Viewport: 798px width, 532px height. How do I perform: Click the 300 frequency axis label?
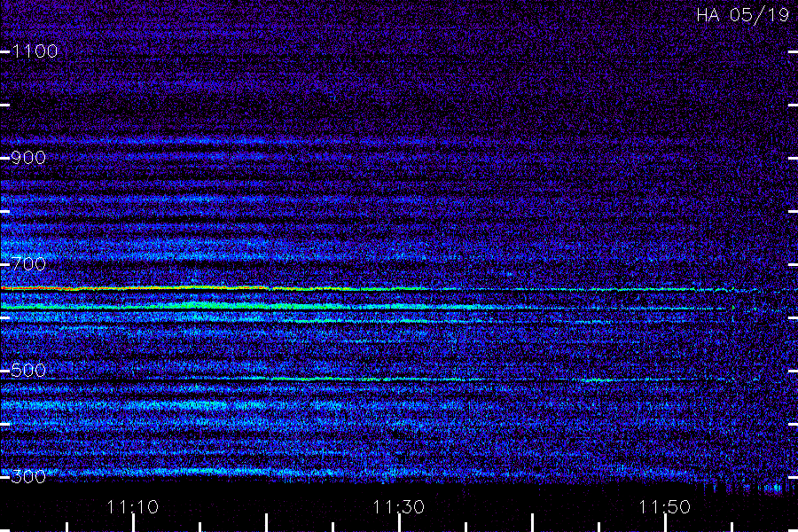pos(28,477)
